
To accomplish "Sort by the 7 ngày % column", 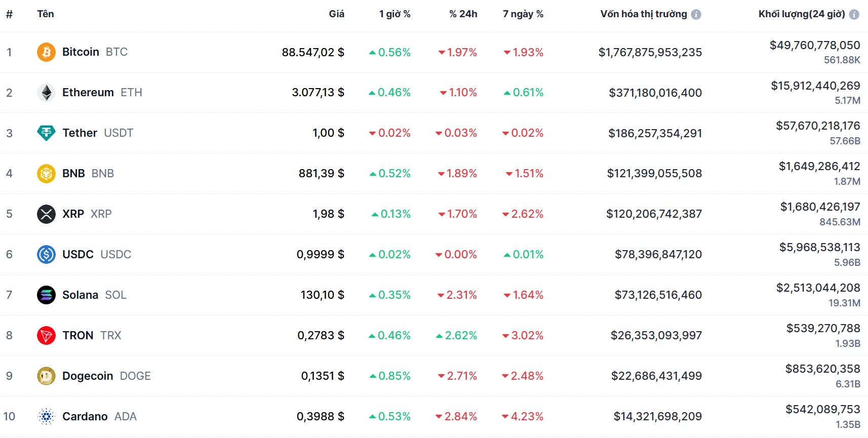I will [523, 14].
